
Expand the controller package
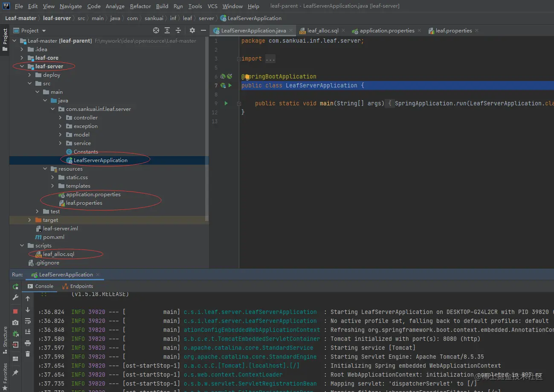[x=60, y=118]
